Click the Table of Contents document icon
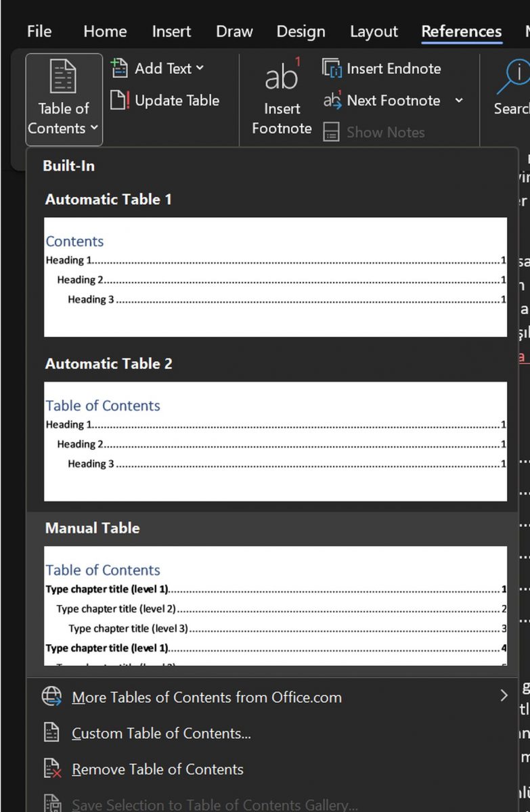The image size is (530, 812). click(64, 77)
